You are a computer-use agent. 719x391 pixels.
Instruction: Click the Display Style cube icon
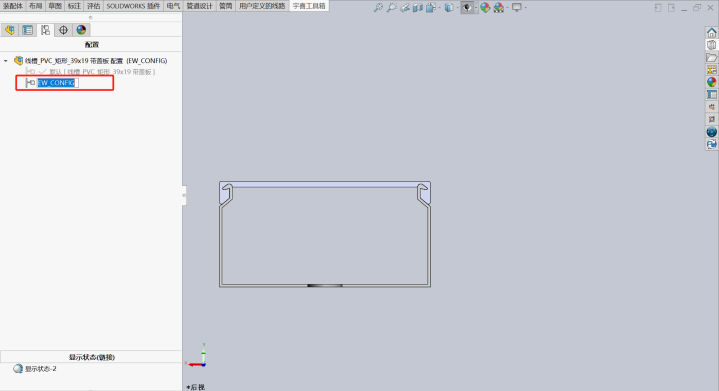pos(449,7)
